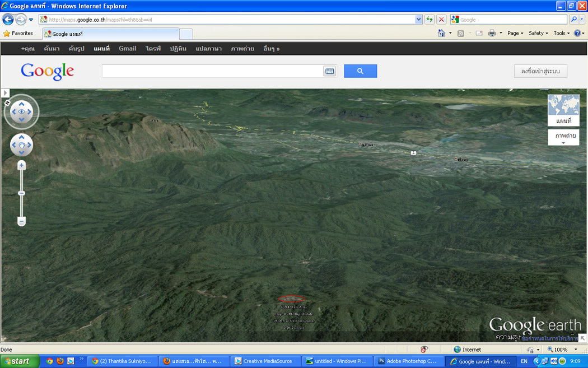Open the Tools dropdown menu
This screenshot has height=368, width=588.
click(562, 33)
